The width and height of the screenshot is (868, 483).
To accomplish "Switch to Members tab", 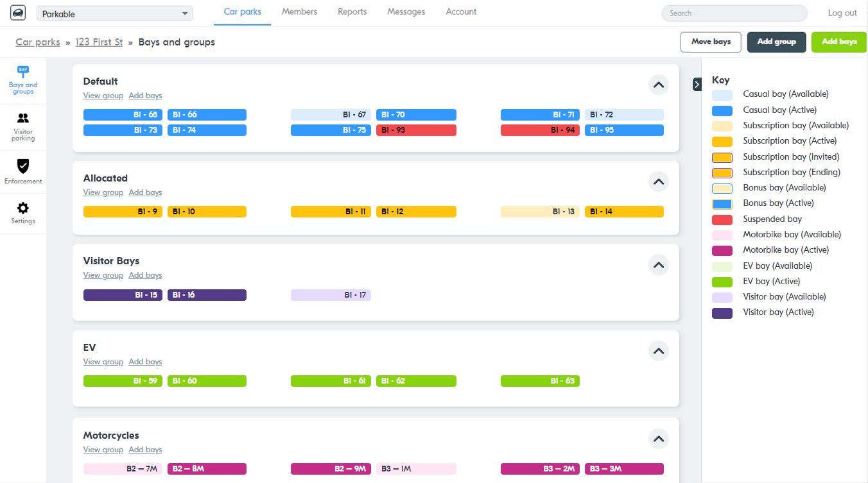I will 299,12.
